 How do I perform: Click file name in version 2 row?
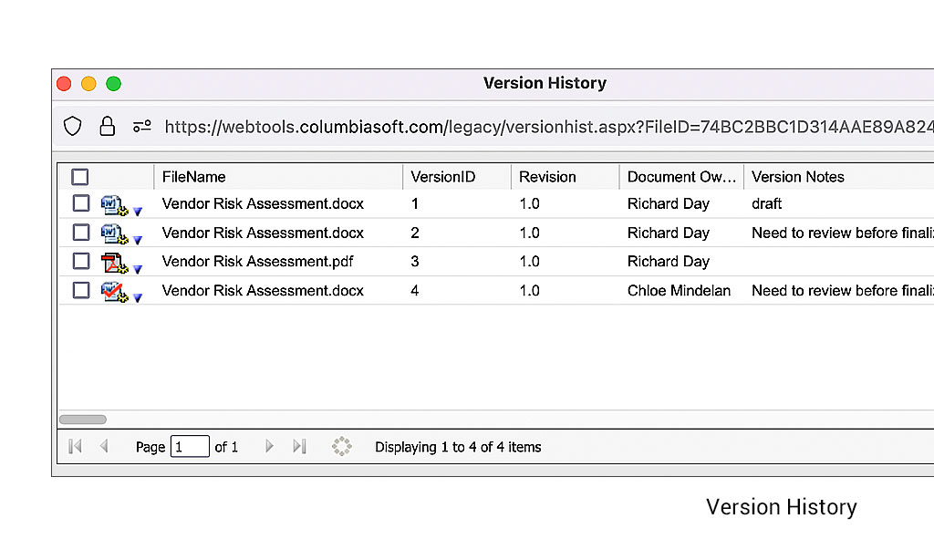tap(263, 233)
